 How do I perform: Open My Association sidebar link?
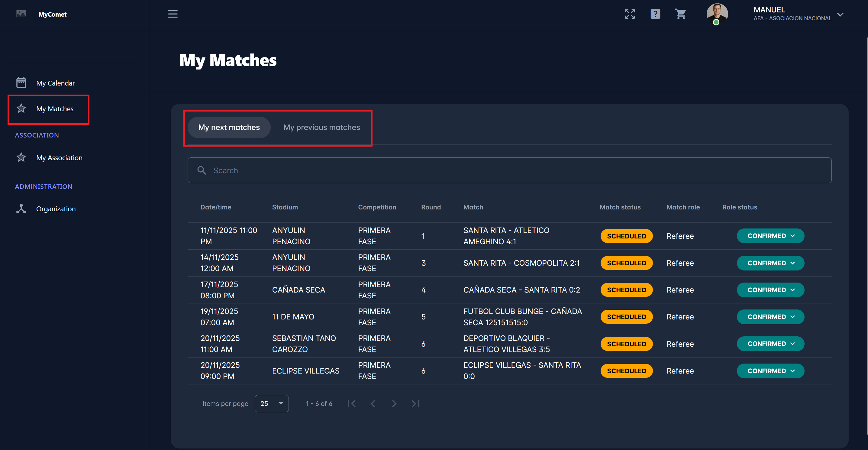pyautogui.click(x=59, y=158)
